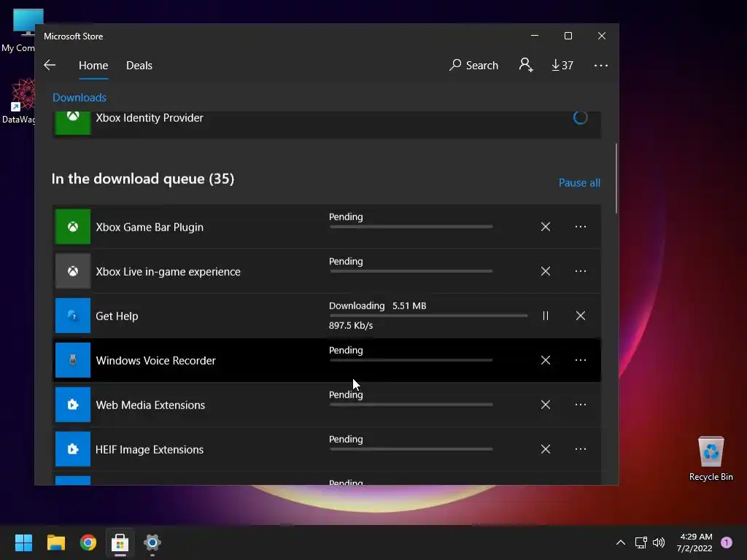Viewport: 747px width, 560px height.
Task: Click the Microsoft Store vertical scrollbar
Action: [x=616, y=178]
